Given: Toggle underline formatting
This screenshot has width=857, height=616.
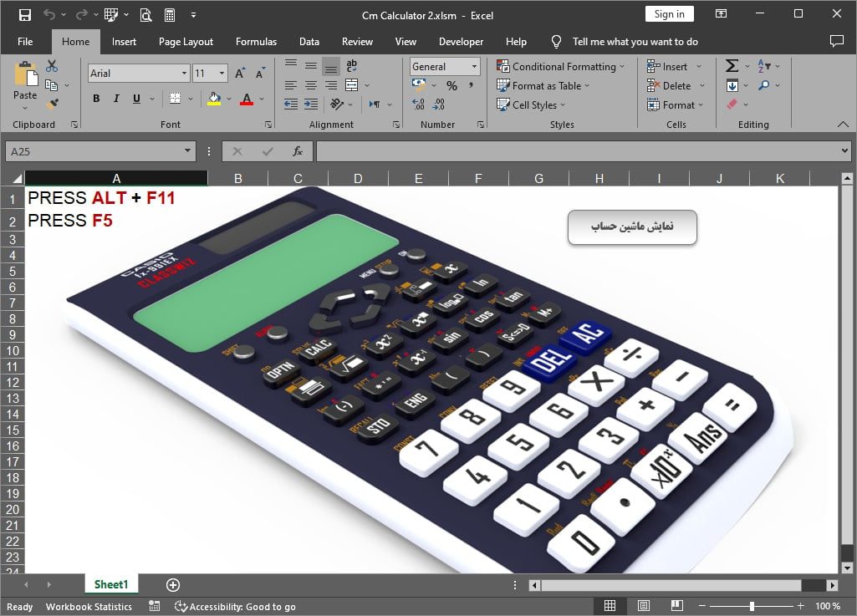Looking at the screenshot, I should tap(136, 99).
